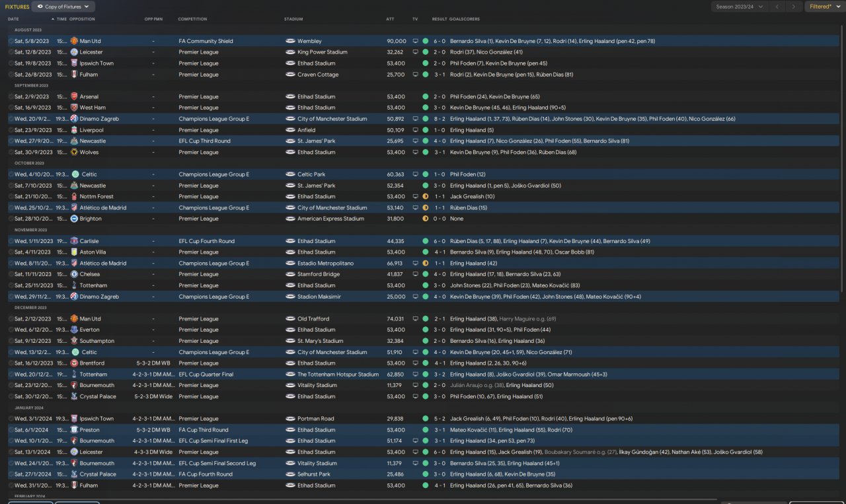
Task: Sort by the Result column header
Action: (x=439, y=19)
